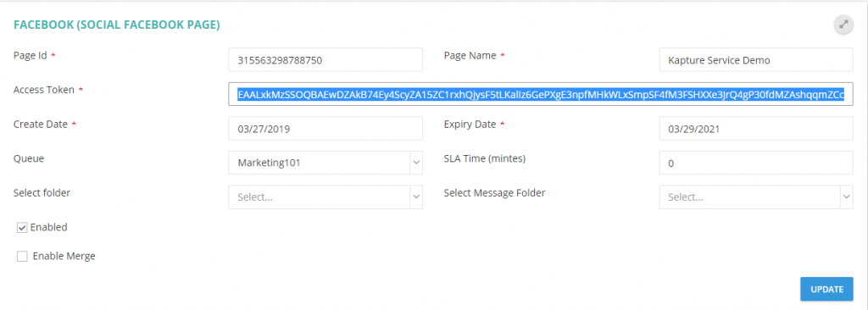Click the Facebook (Social Facebook Page) heading
This screenshot has height=310, width=868.
117,25
